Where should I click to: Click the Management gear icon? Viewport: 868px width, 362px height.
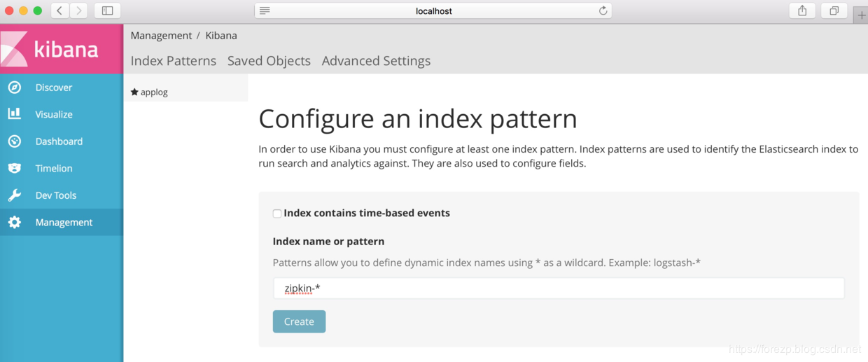coord(14,223)
